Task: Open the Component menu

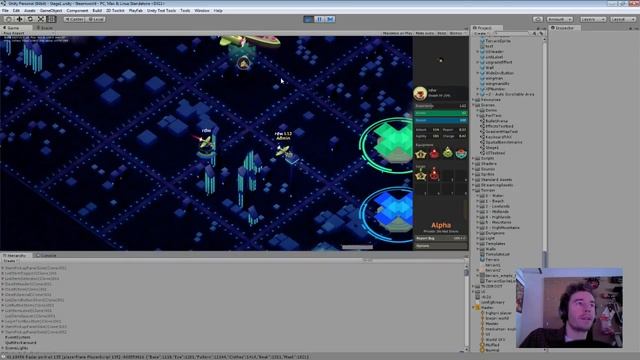Action: [77, 11]
